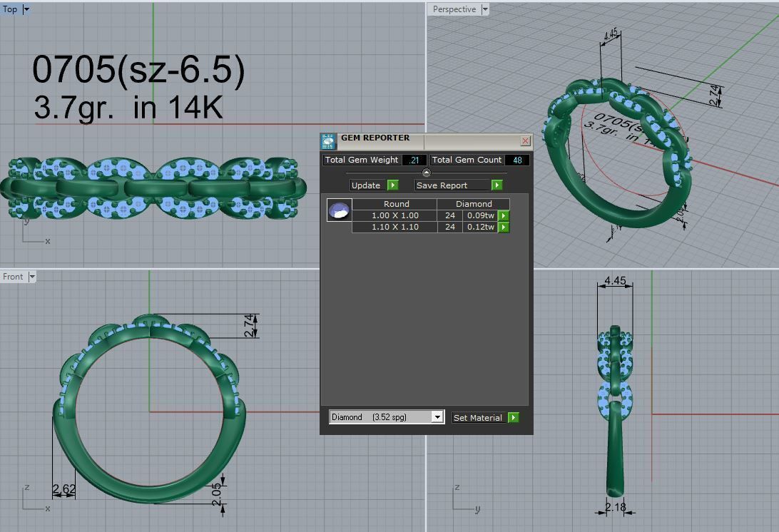This screenshot has width=779, height=532.
Task: Click the Total Gem Weight label
Action: [x=362, y=160]
